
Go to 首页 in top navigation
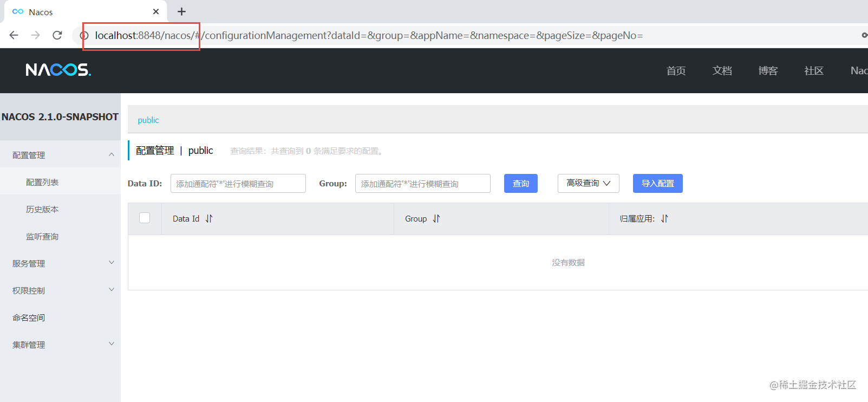pos(676,71)
